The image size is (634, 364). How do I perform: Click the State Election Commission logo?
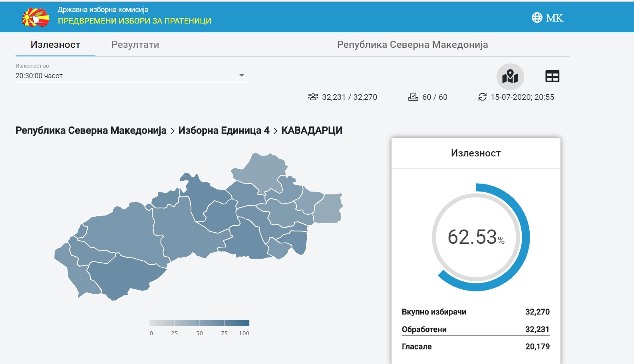pyautogui.click(x=36, y=18)
